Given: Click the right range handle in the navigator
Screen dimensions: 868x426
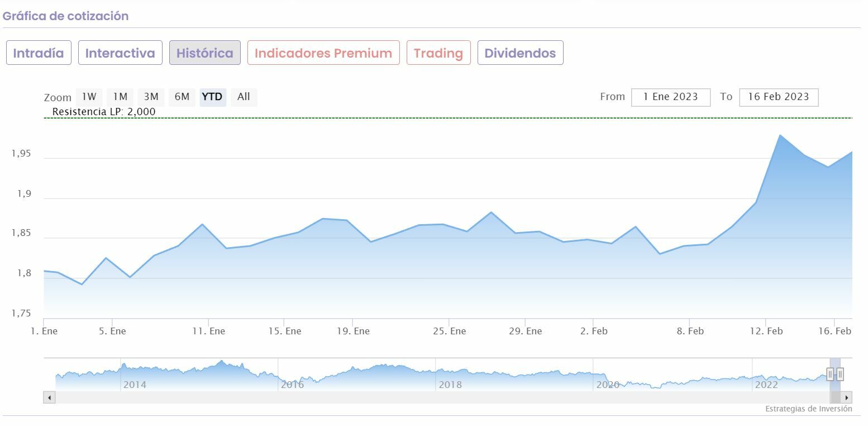Looking at the screenshot, I should coord(840,374).
